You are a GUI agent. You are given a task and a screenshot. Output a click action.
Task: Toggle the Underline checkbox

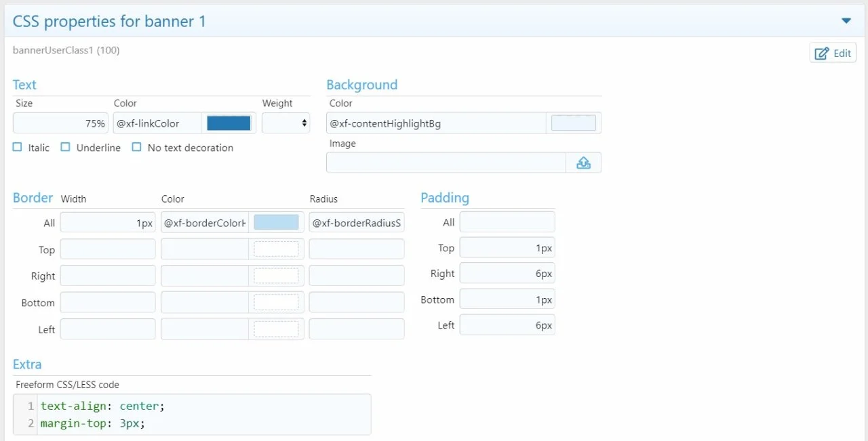66,147
